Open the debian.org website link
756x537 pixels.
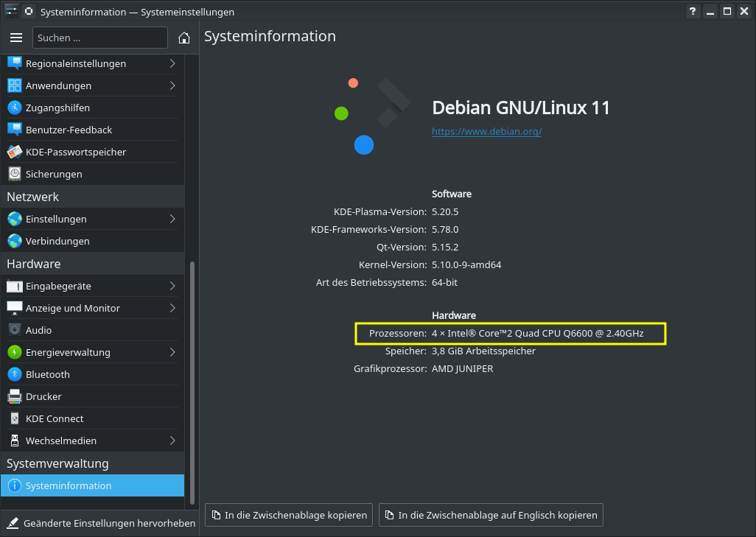(486, 131)
